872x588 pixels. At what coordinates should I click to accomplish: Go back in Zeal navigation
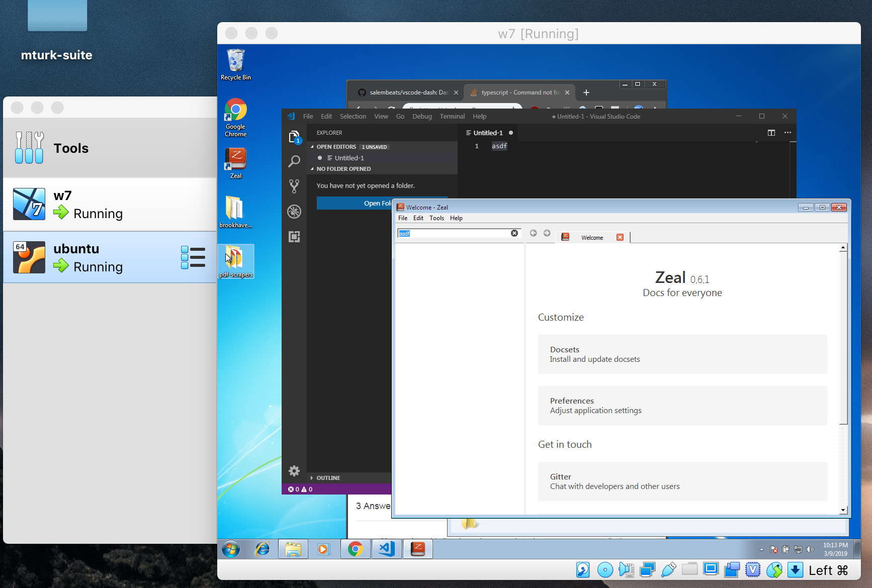pos(533,233)
